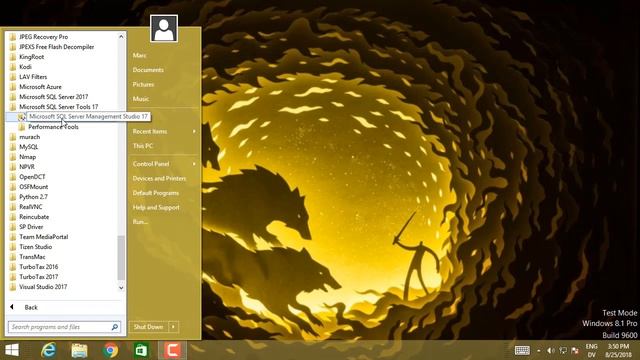Click the volume speaker tray icon
Screen dimensions: 640x360
pos(551,350)
